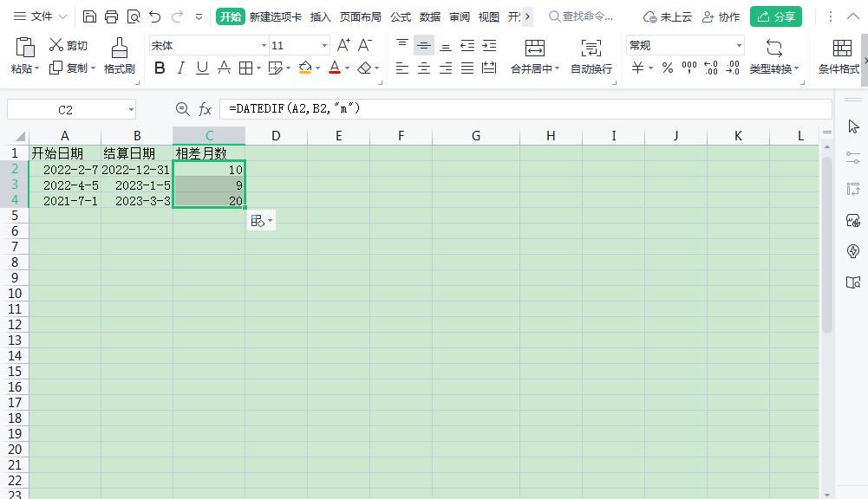Click the fx insert function icon
Viewport: 868px width, 499px height.
click(205, 109)
